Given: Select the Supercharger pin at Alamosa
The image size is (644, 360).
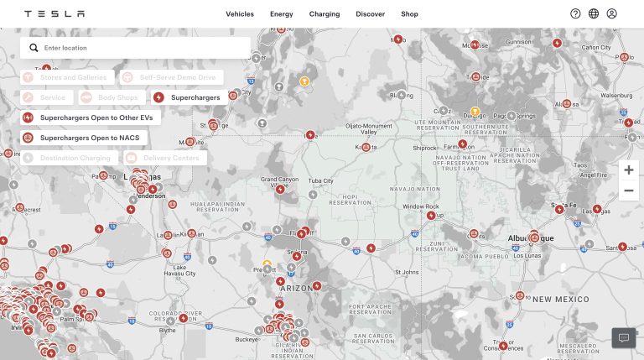Looking at the screenshot, I should coord(567,103).
